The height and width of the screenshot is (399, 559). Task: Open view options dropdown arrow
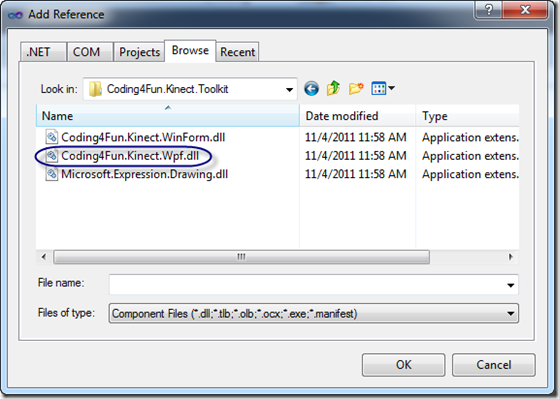coord(391,88)
